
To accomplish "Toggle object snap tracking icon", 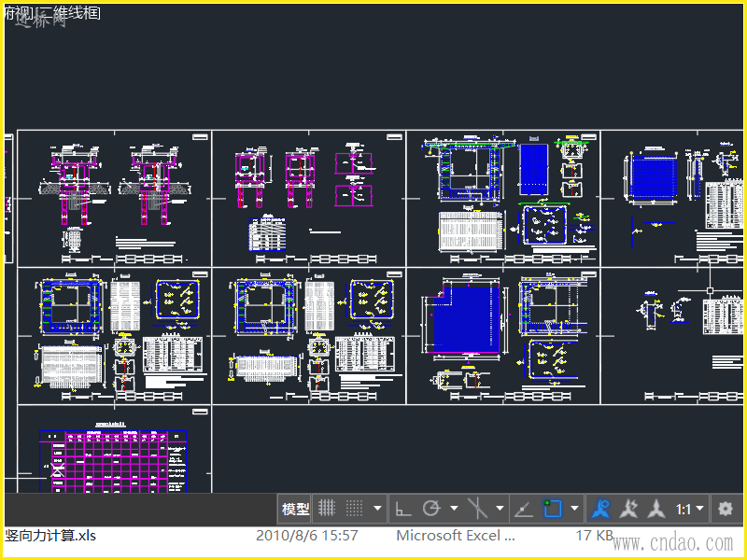I will 524,510.
